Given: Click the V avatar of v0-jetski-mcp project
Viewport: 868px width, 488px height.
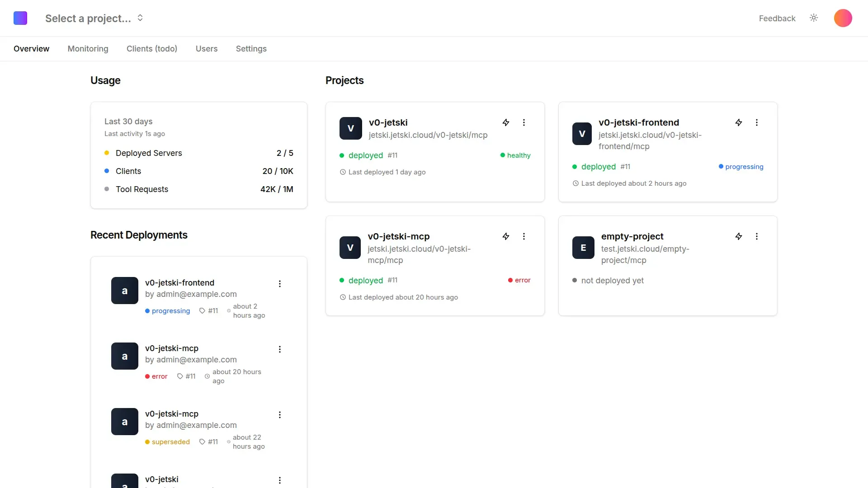Looking at the screenshot, I should tap(350, 248).
